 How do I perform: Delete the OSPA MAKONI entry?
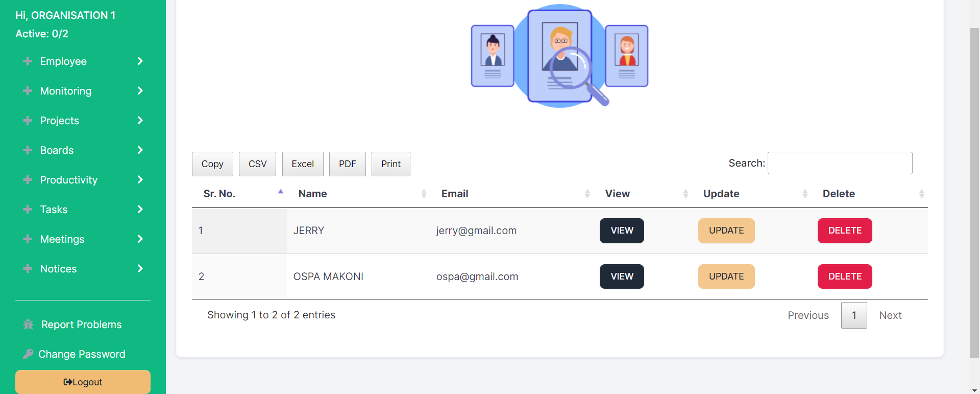tap(844, 276)
